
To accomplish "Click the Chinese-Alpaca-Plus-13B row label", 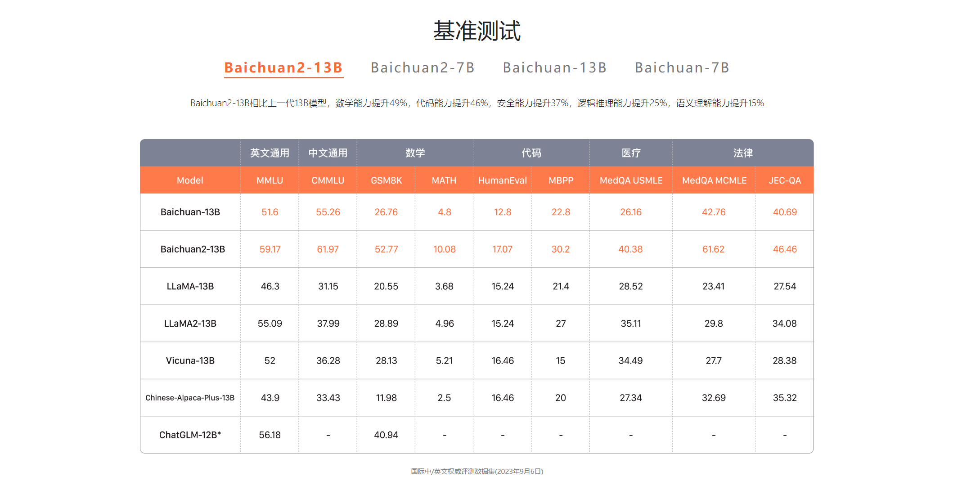I will (x=190, y=398).
